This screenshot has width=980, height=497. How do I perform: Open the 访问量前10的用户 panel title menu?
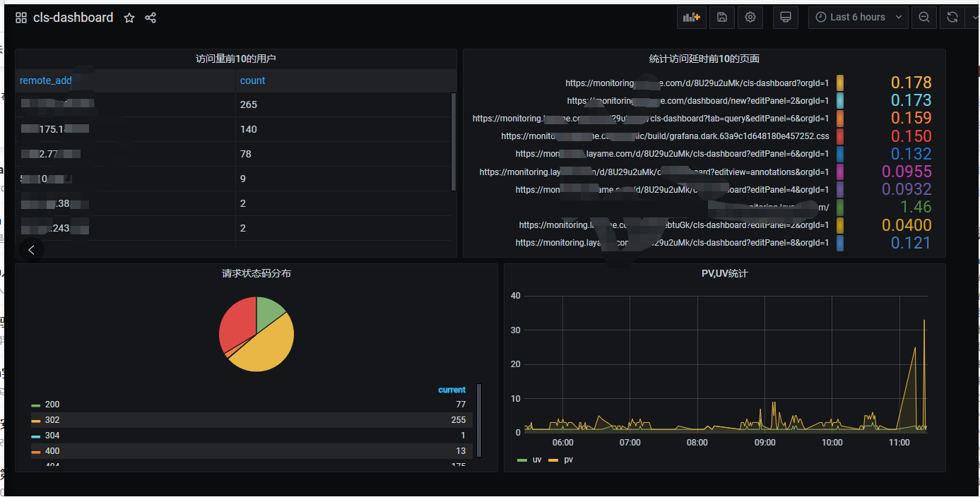click(236, 59)
